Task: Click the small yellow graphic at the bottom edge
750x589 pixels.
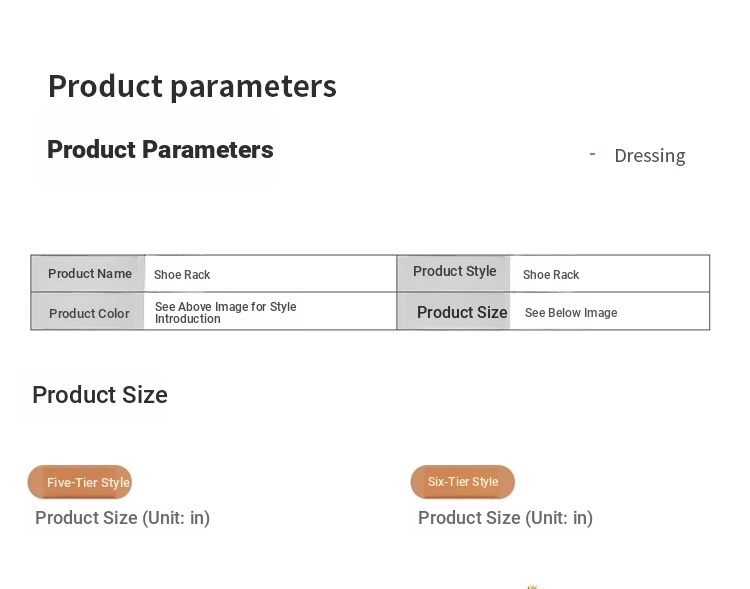Action: click(532, 586)
